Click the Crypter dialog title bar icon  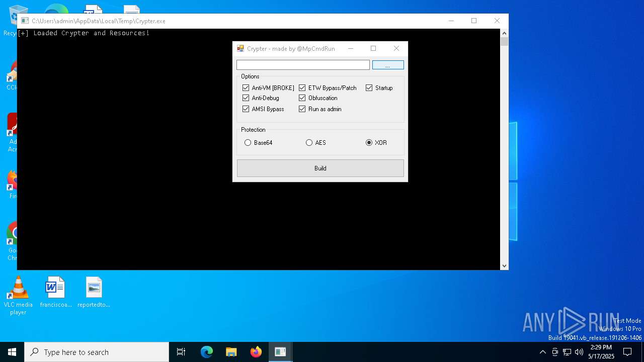pyautogui.click(x=240, y=49)
